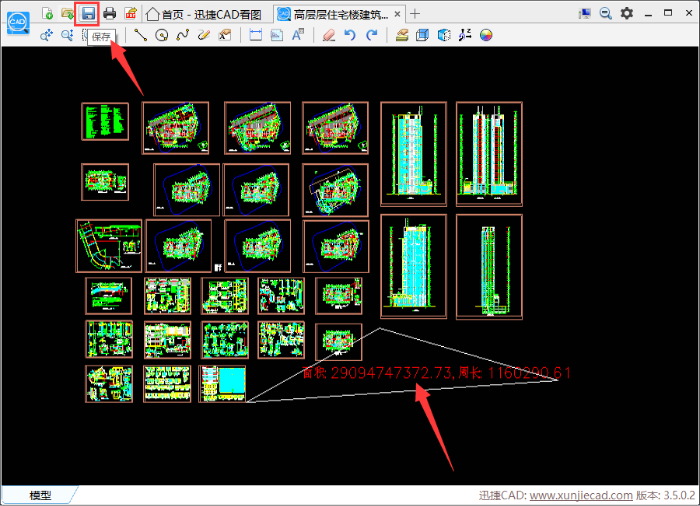
Task: Select the eraser tool
Action: [328, 35]
